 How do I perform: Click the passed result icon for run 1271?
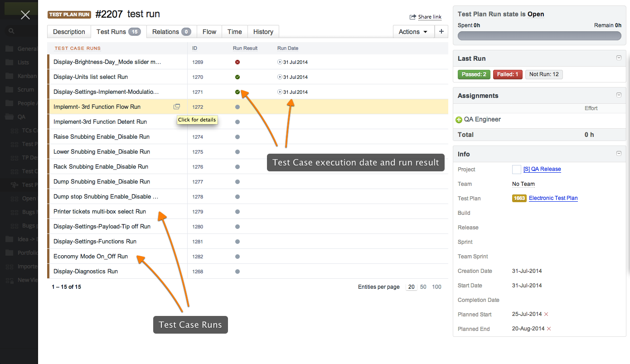pyautogui.click(x=237, y=92)
